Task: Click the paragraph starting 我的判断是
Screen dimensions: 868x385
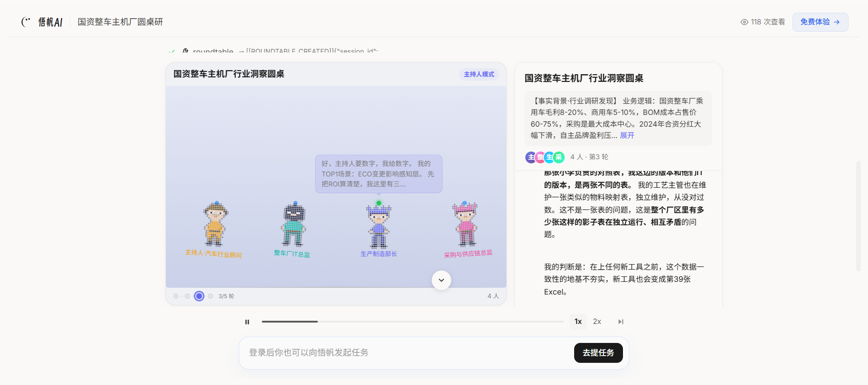Action: point(624,279)
